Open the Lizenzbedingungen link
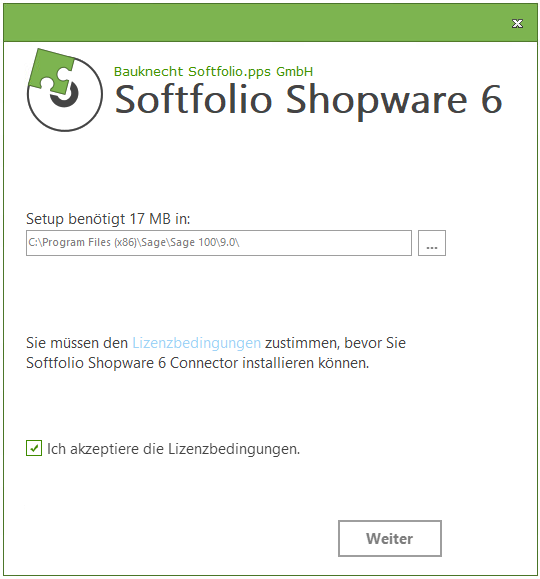Viewport: 540px width, 579px height. [196, 343]
